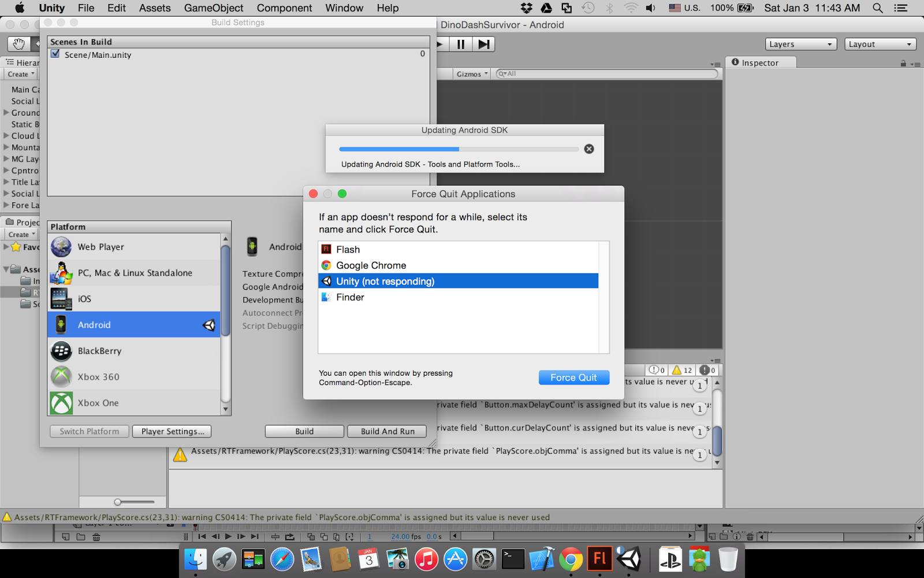Collapse the Assets folder in Project
This screenshot has width=924, height=578.
(x=6, y=269)
